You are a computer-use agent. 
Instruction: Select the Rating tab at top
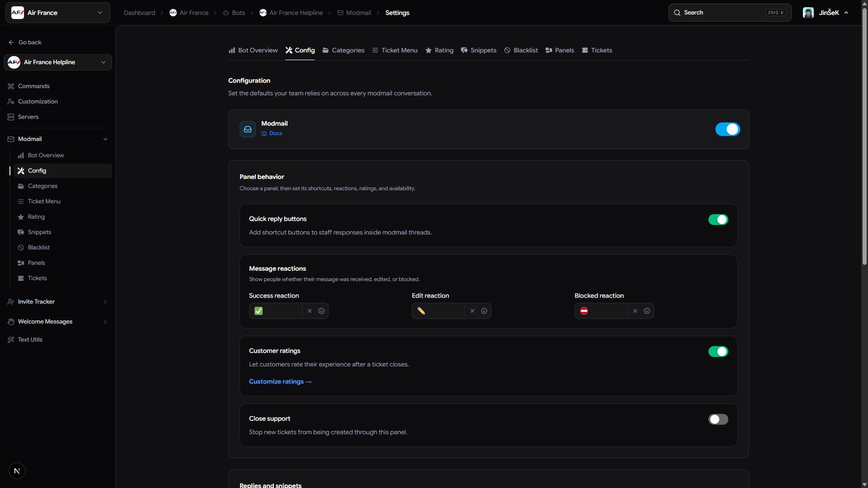[x=439, y=50]
